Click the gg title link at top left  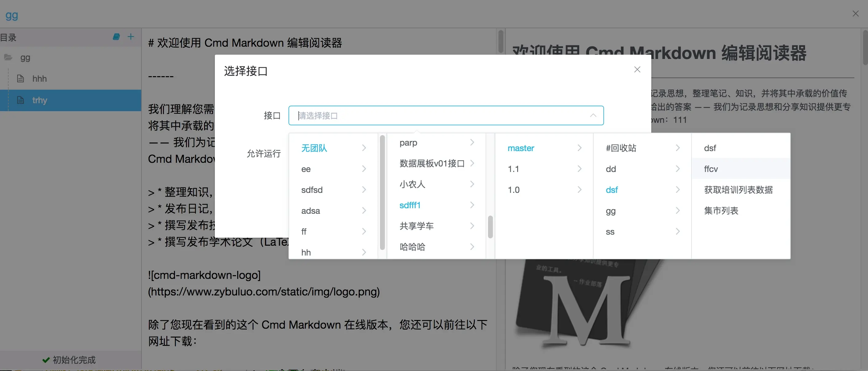(x=12, y=15)
